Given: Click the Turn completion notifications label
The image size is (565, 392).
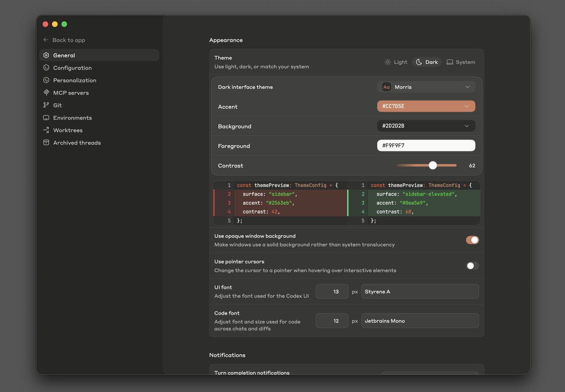Looking at the screenshot, I should click(x=252, y=373).
